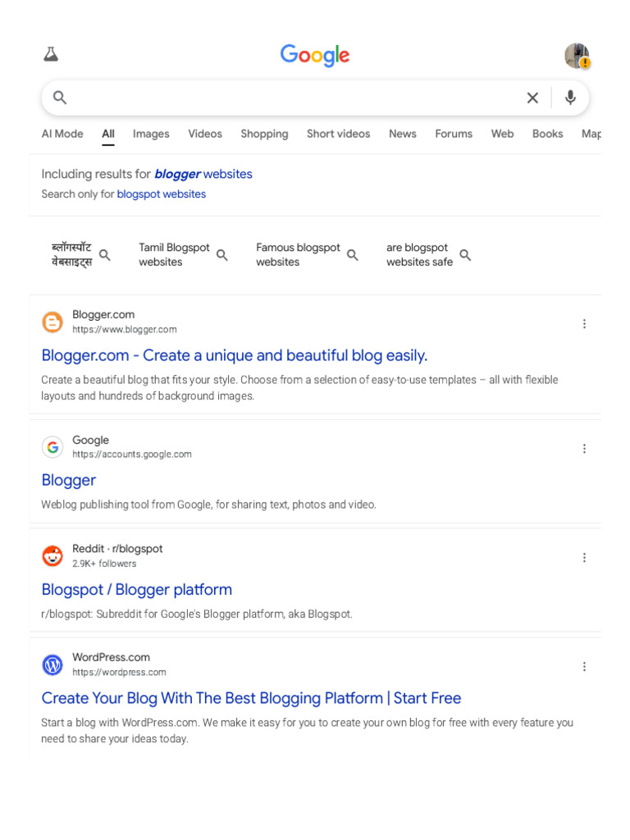Viewport: 630px width, 840px height.
Task: Click "Search only for blogspot websites" link
Action: (x=161, y=194)
